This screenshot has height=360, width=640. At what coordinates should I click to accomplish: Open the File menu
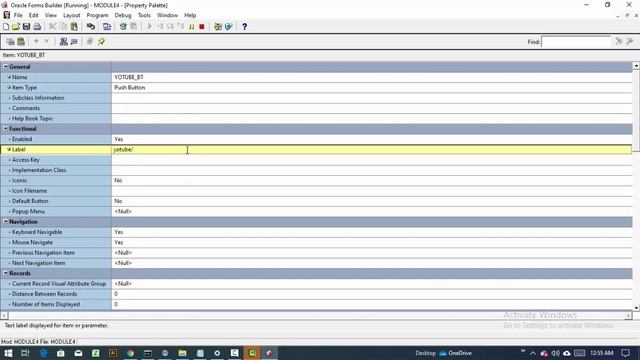coord(18,15)
